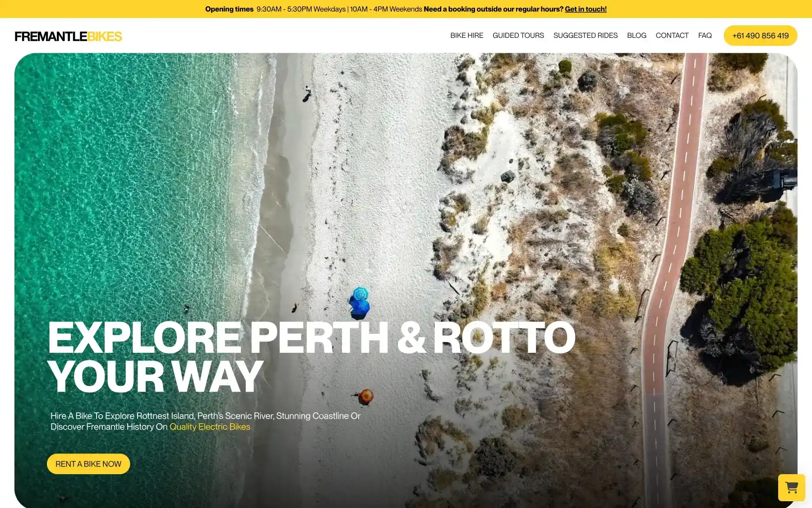
Task: Click the Explore Perth & Rotto headline
Action: (311, 356)
